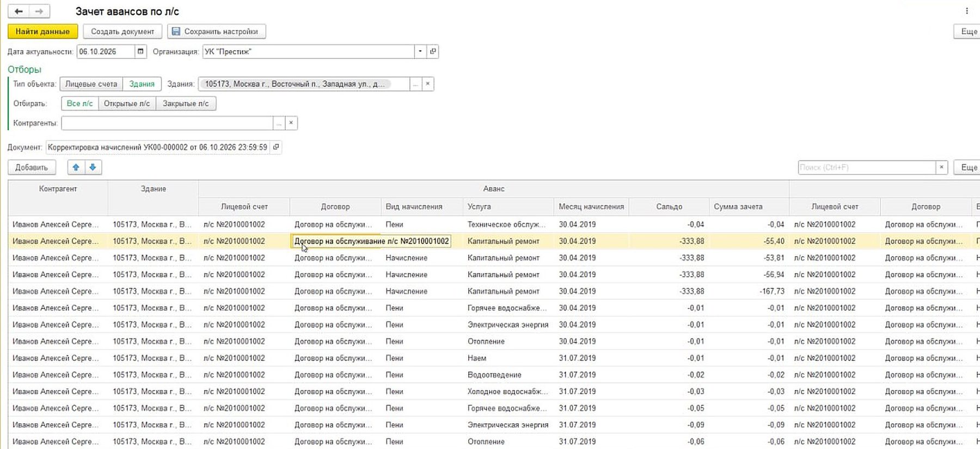This screenshot has width=980, height=449.
Task: Select the Водоотведение service cell
Action: 508,375
